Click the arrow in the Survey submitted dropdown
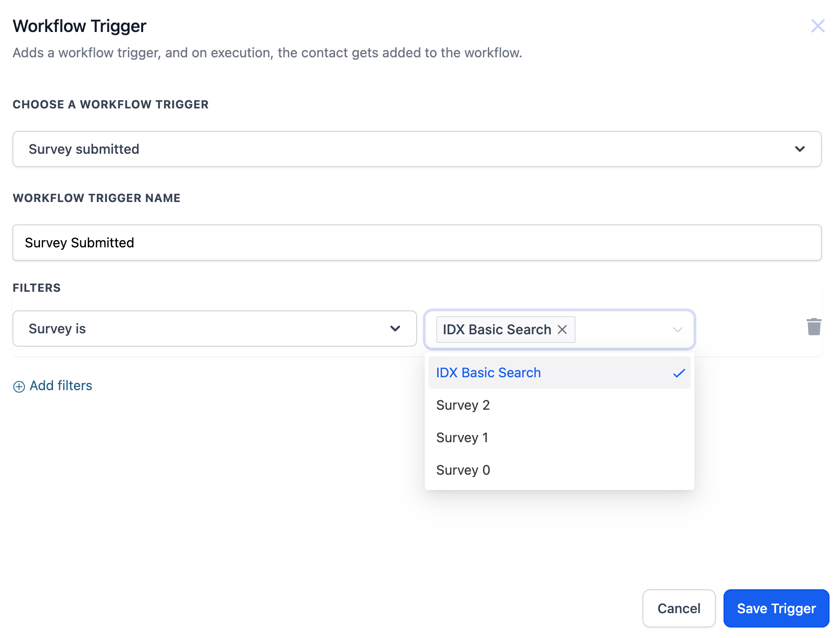The height and width of the screenshot is (638, 840). 800,149
